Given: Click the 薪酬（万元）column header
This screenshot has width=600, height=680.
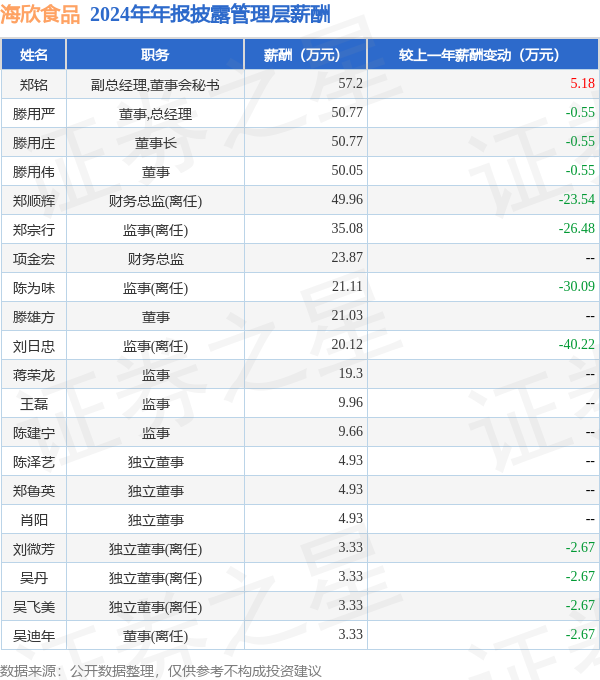Looking at the screenshot, I should [x=306, y=55].
